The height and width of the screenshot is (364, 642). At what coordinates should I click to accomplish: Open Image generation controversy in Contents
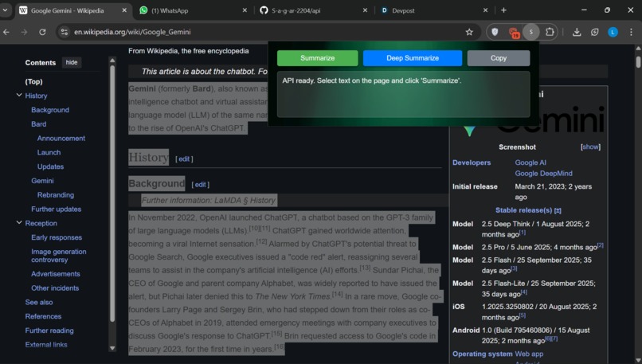tap(59, 256)
